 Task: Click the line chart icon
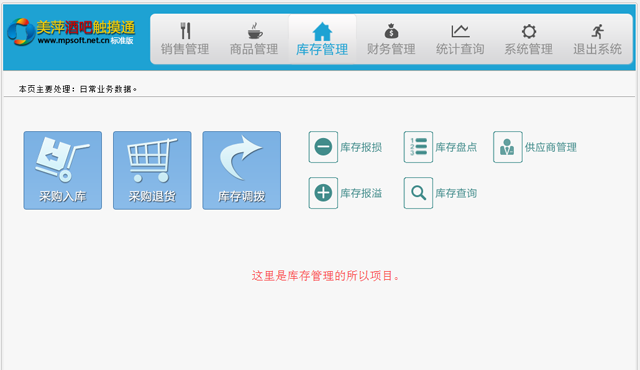click(460, 31)
